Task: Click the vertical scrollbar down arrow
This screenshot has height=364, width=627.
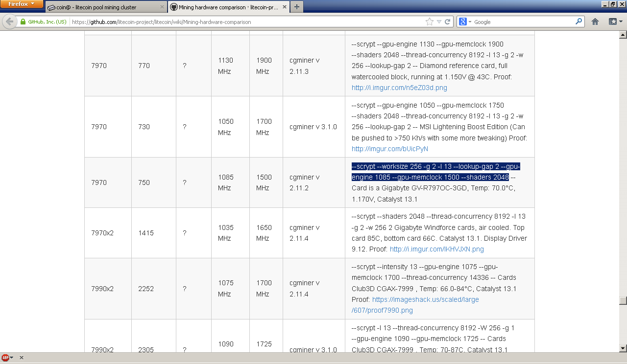Action: (x=623, y=348)
